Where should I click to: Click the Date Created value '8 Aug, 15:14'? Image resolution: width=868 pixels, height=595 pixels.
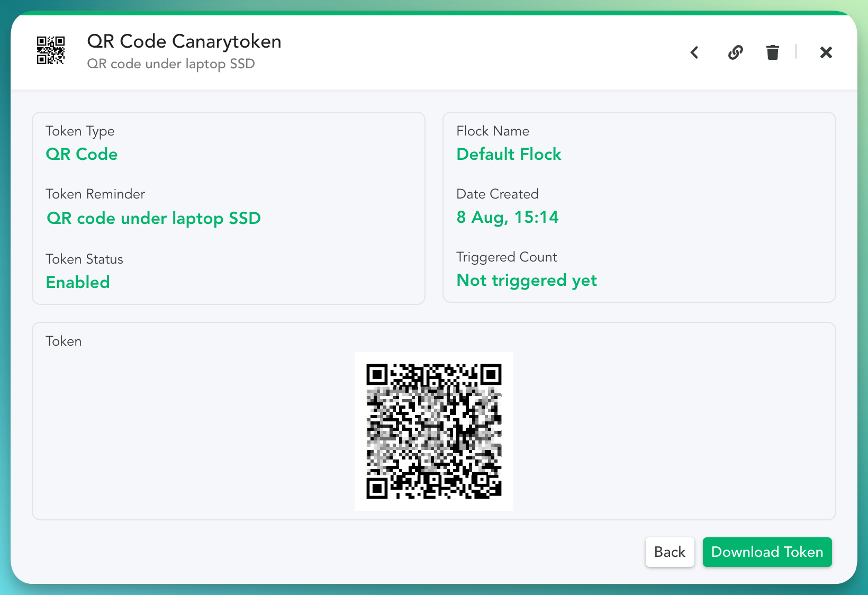tap(508, 217)
